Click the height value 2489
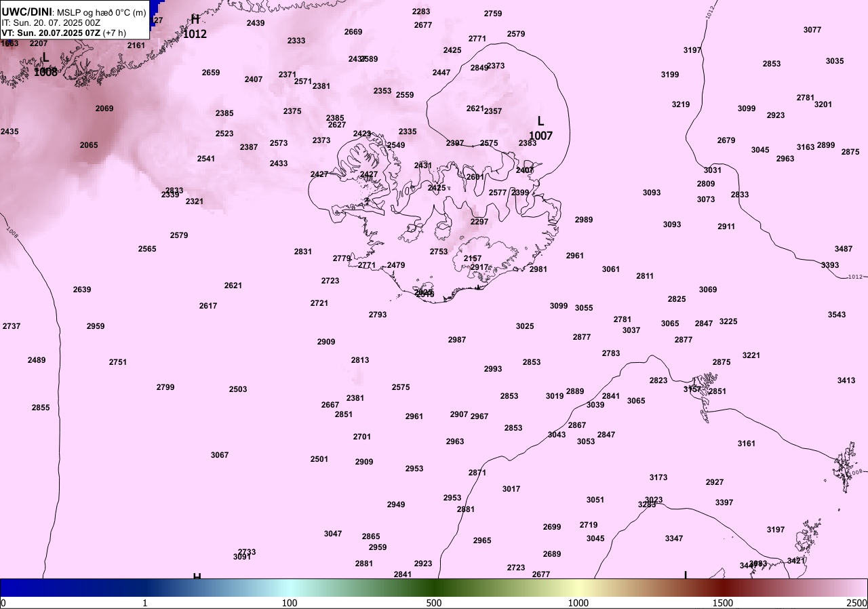This screenshot has height=609, width=868. [37, 360]
